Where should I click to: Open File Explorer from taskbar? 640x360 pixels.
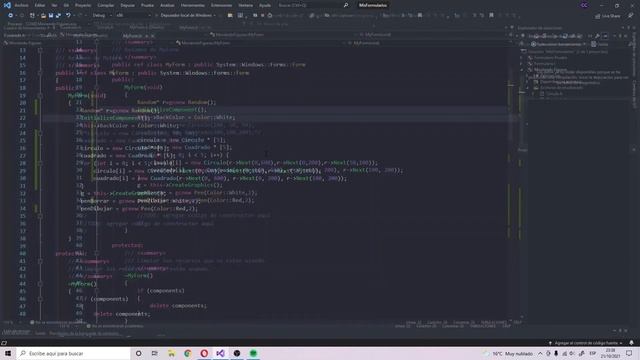tap(171, 353)
